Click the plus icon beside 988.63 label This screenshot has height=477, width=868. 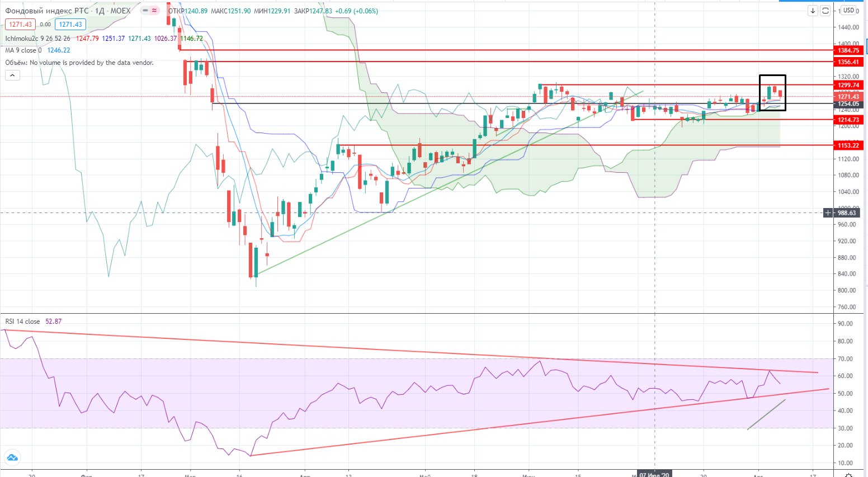pos(828,213)
